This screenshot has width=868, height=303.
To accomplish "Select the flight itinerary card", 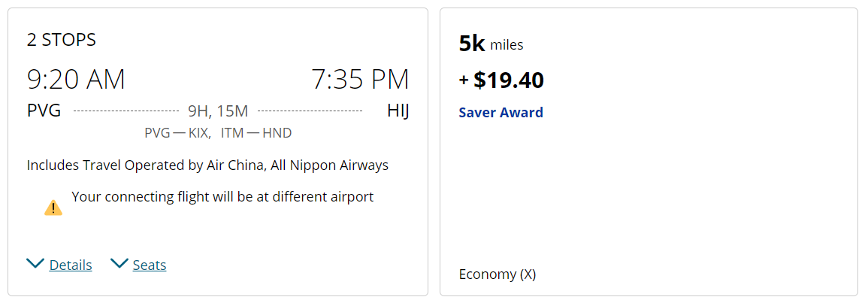I will (x=218, y=152).
